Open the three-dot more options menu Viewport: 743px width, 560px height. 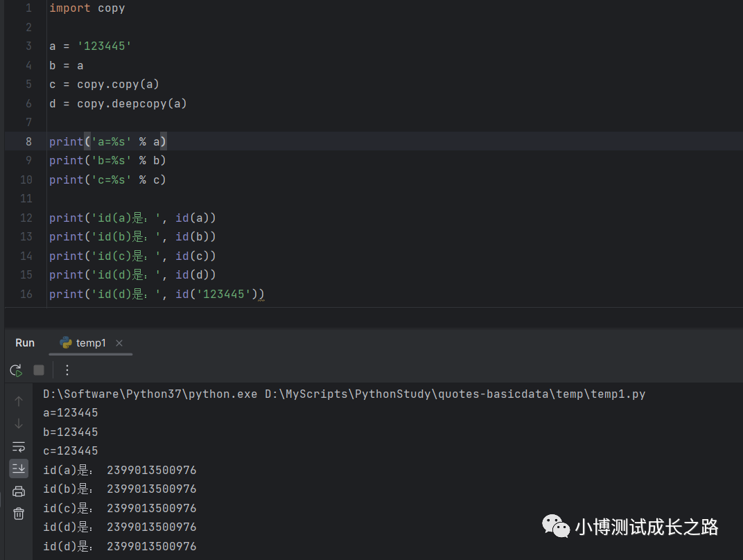pos(67,370)
